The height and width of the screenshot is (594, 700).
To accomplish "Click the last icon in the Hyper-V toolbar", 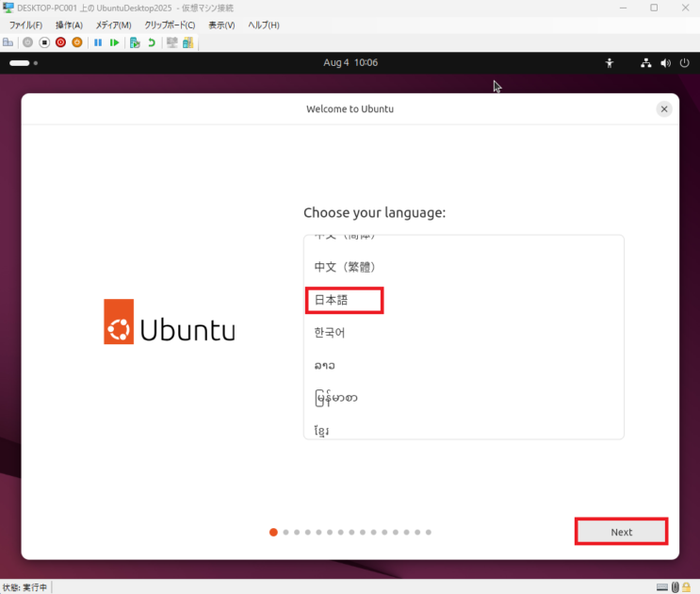I will [x=187, y=42].
